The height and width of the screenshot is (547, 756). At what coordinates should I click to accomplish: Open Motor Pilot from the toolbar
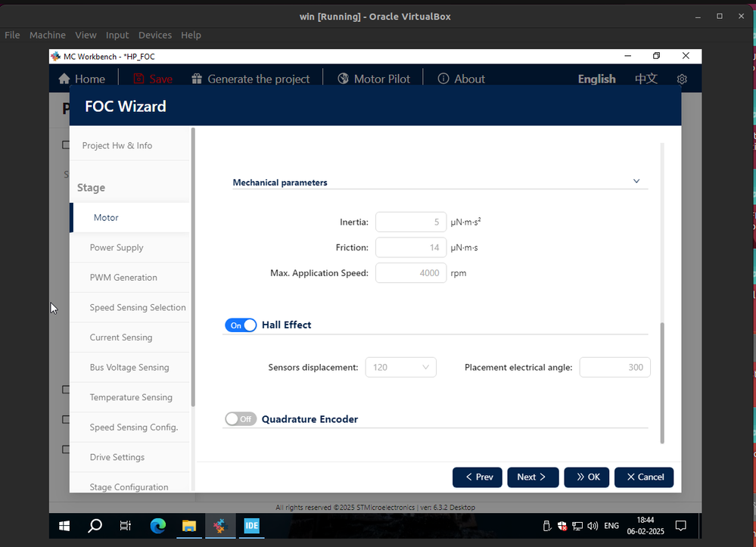(x=374, y=79)
